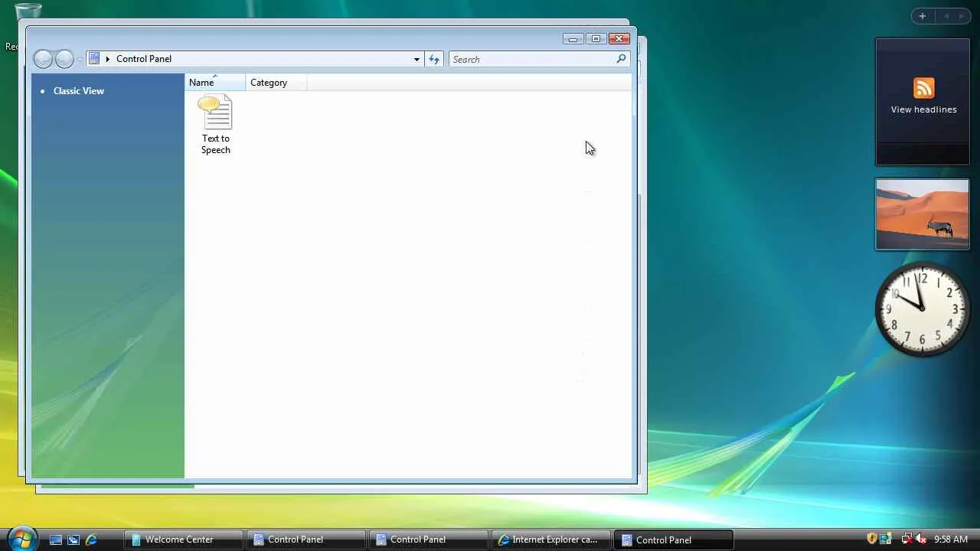Open the Text to Speech item
Screen dimensions: 980x551
point(216,125)
